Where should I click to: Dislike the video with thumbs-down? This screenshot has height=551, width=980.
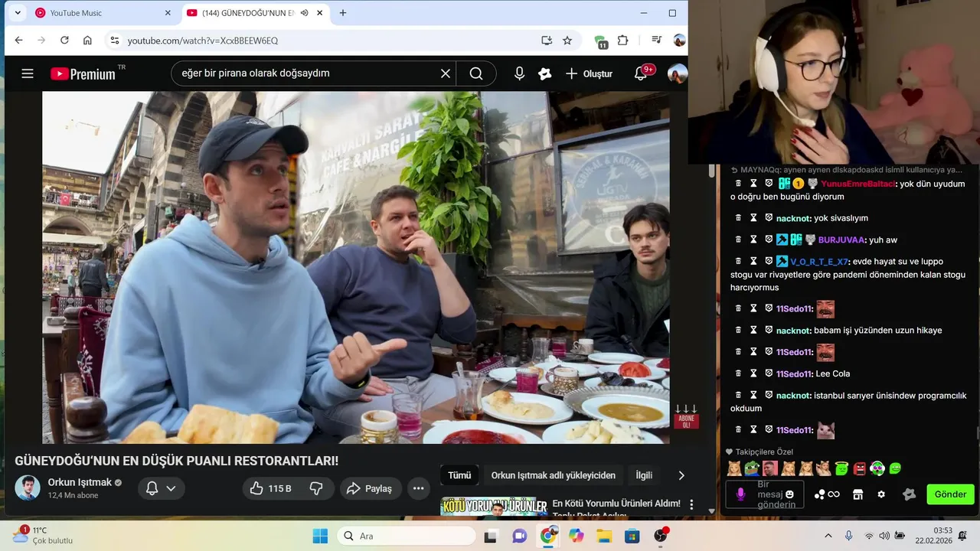[316, 488]
